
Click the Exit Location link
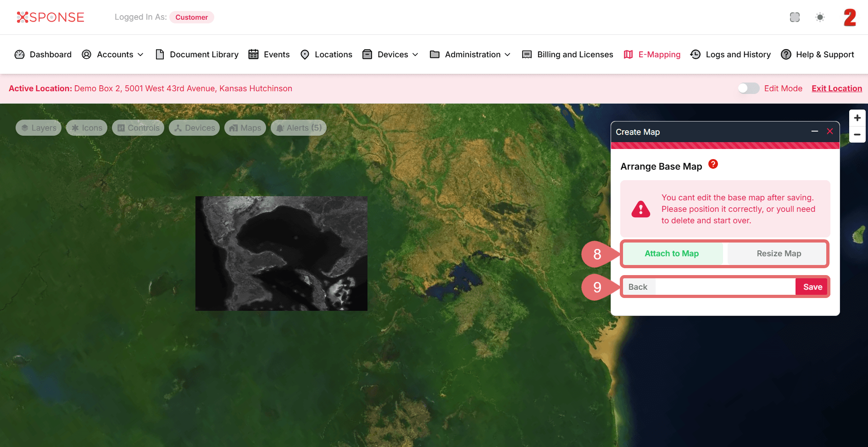click(x=836, y=88)
